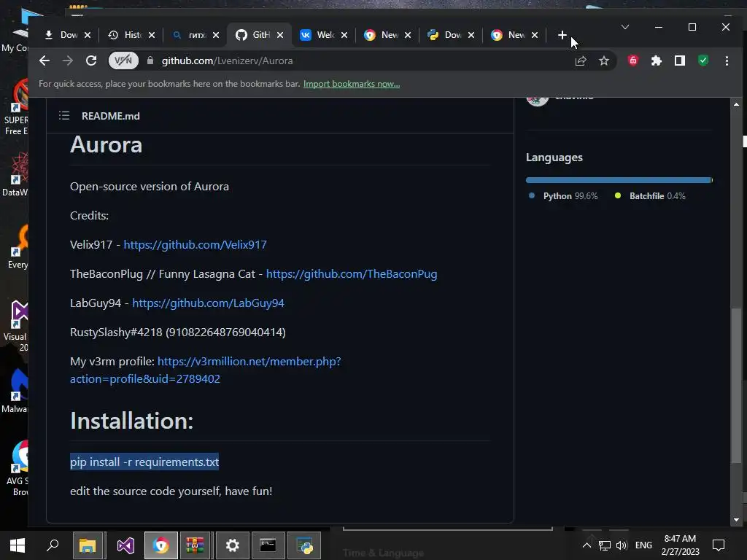The width and height of the screenshot is (747, 560).
Task: Click the highlighted pip install requirements text
Action: (x=144, y=462)
